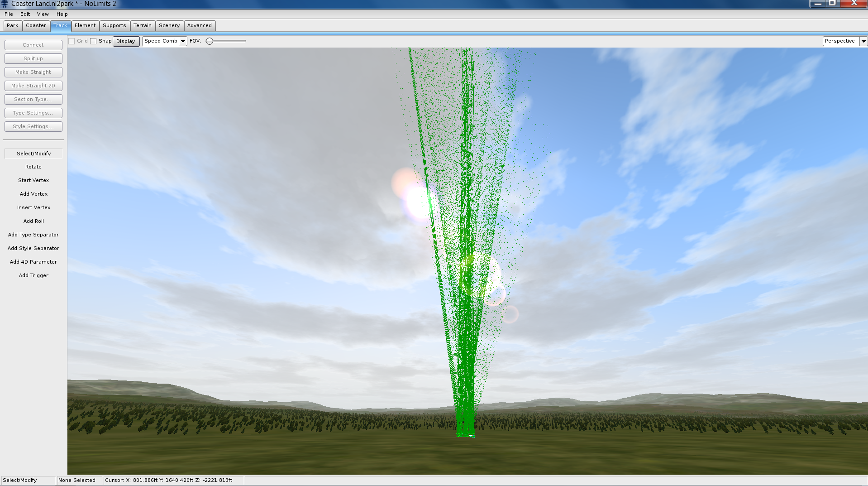This screenshot has width=868, height=486.
Task: Expand the Perspective view dropdown
Action: 840,41
